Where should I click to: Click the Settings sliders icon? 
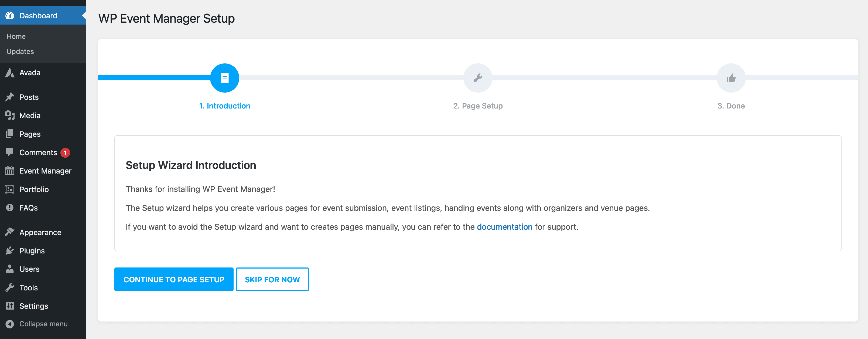pos(10,306)
